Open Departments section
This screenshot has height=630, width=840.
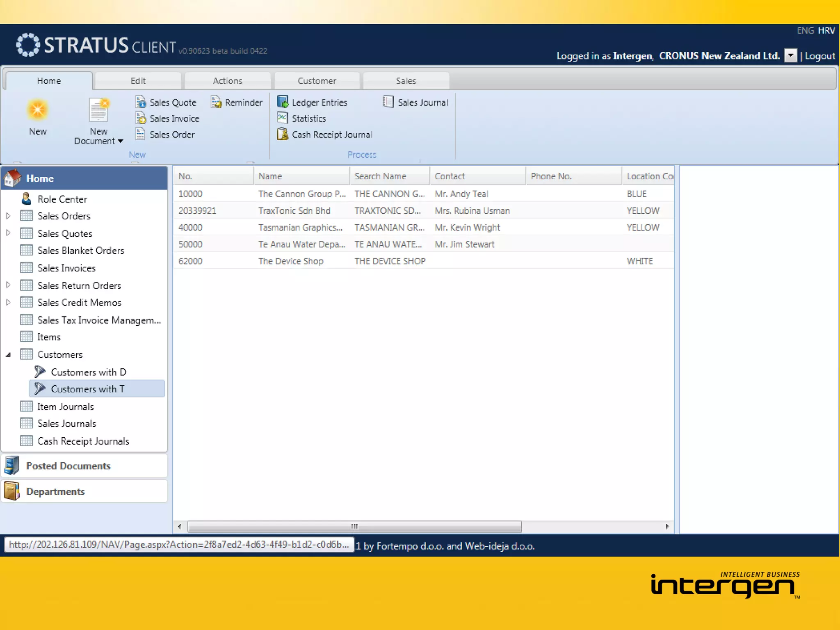84,491
